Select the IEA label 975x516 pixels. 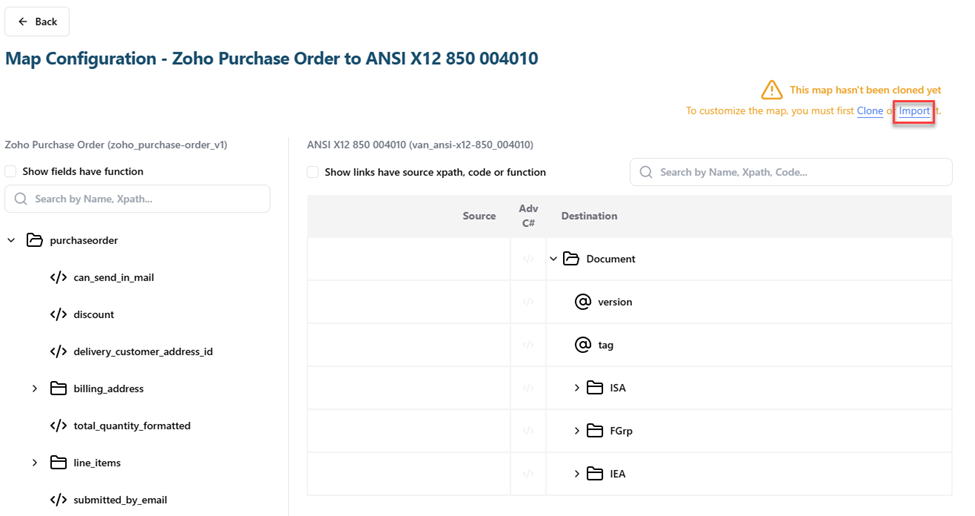(x=617, y=474)
